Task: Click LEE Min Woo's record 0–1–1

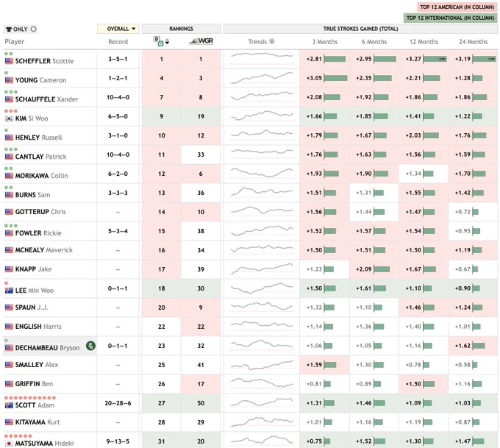Action: click(118, 288)
